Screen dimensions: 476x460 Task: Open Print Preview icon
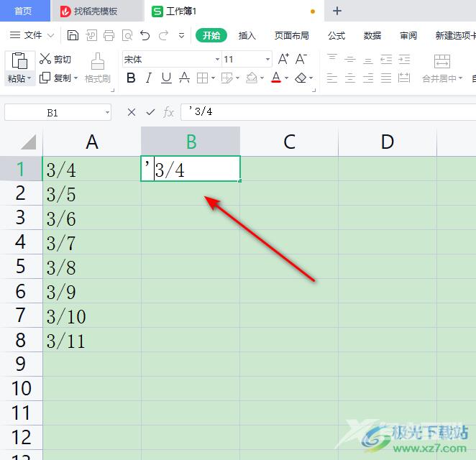tap(127, 35)
